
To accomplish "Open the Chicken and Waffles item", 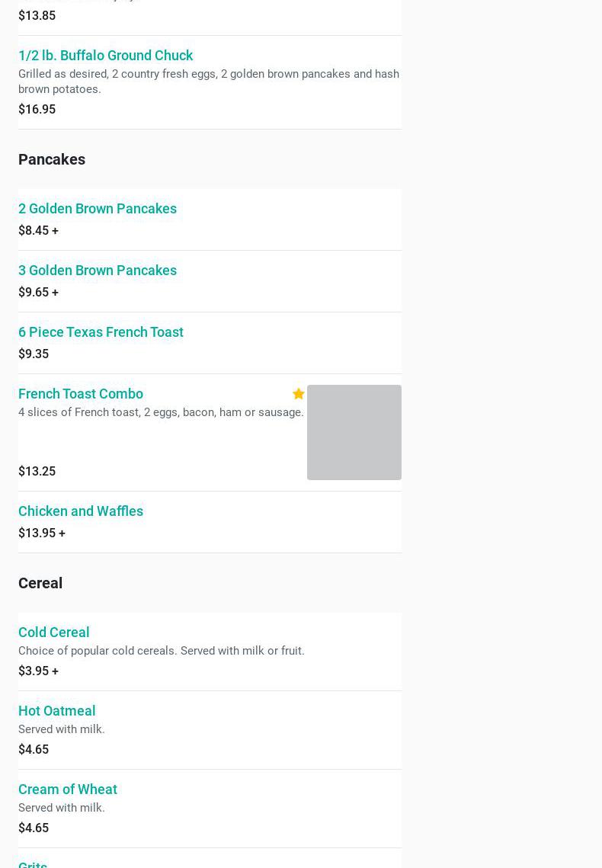I will point(81,511).
